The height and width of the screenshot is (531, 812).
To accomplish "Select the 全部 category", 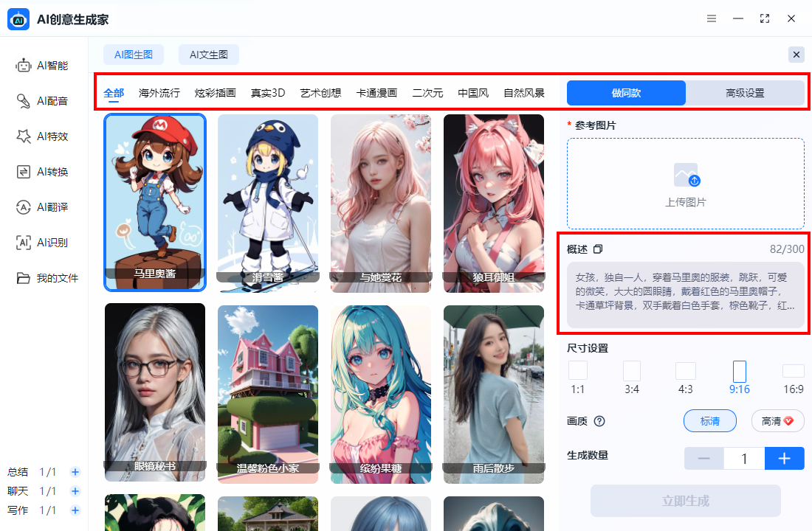I will (114, 93).
